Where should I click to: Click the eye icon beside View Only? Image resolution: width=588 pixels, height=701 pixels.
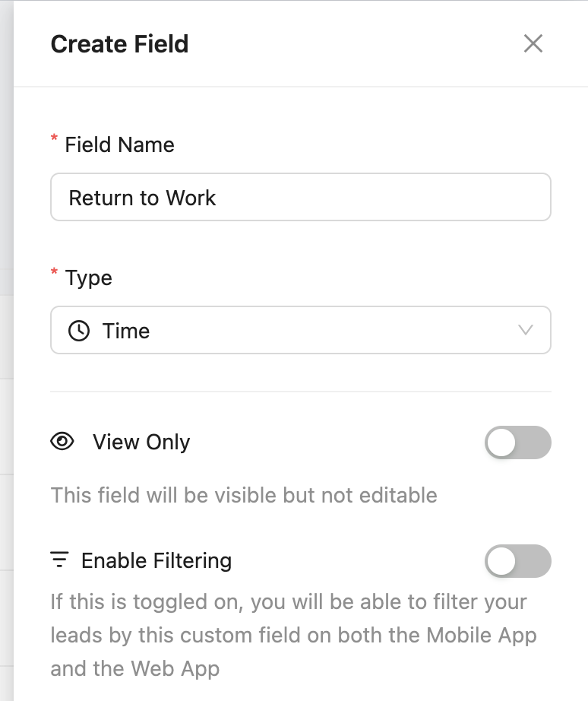62,442
